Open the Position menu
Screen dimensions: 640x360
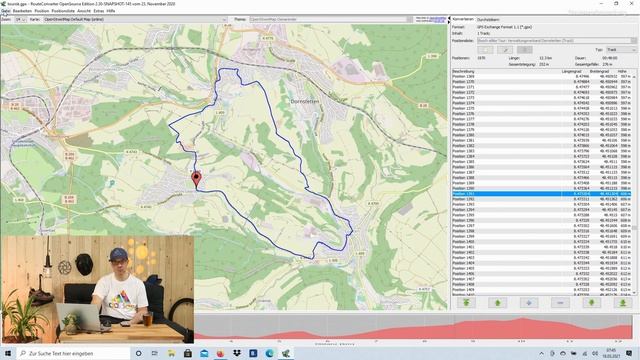tap(42, 11)
